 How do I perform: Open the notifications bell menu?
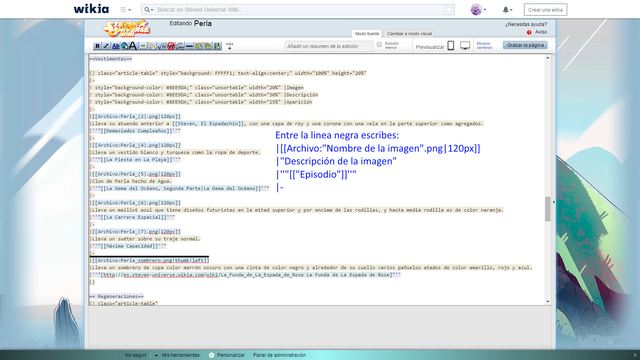click(507, 9)
